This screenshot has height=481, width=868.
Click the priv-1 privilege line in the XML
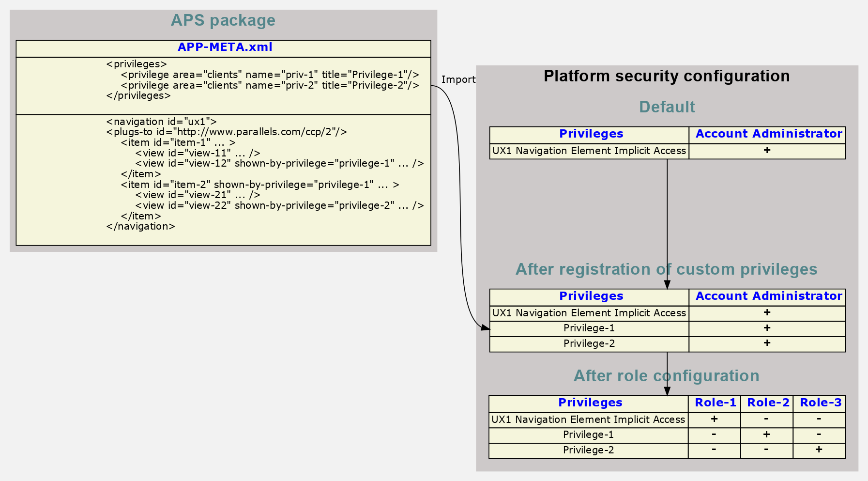point(270,75)
